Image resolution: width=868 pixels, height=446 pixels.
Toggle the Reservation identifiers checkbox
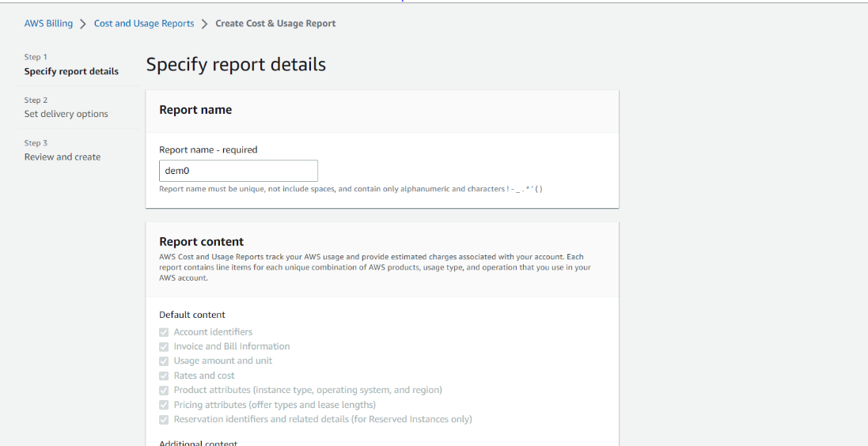(164, 419)
